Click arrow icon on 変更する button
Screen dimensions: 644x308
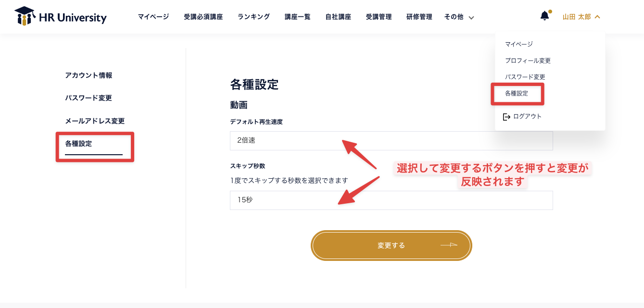coord(448,245)
